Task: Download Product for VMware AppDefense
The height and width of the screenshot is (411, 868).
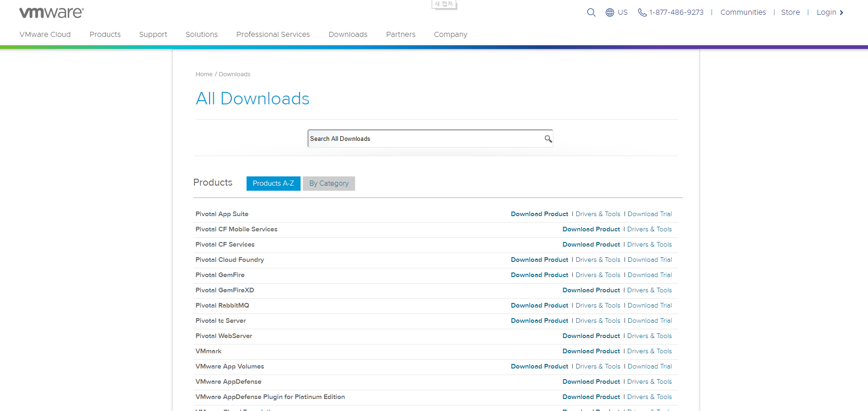Action: point(591,381)
